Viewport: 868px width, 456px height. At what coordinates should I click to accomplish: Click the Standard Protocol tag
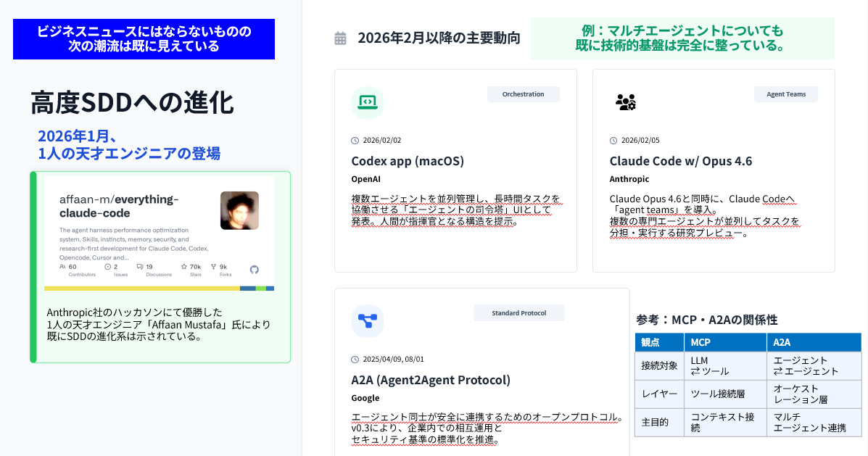coord(518,313)
